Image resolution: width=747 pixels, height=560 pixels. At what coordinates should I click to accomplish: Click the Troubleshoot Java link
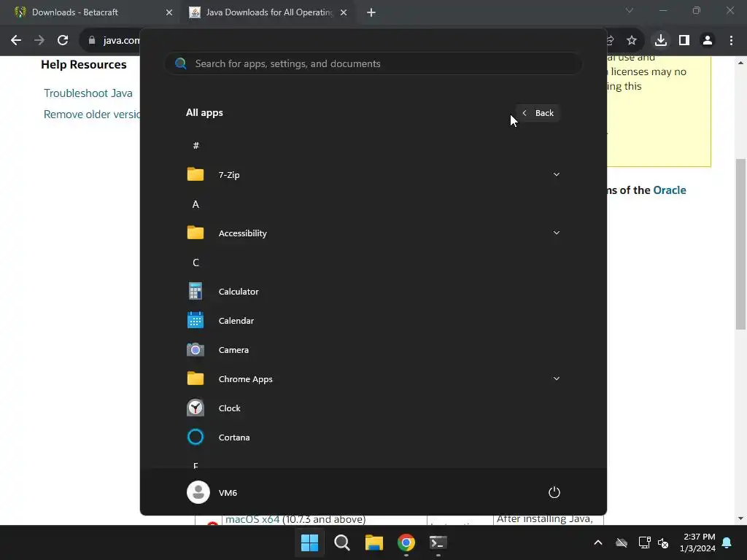tap(88, 93)
